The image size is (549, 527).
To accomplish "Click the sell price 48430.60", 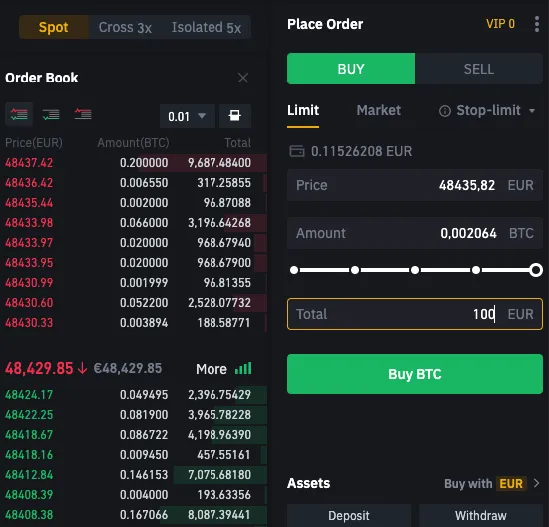I will point(29,303).
